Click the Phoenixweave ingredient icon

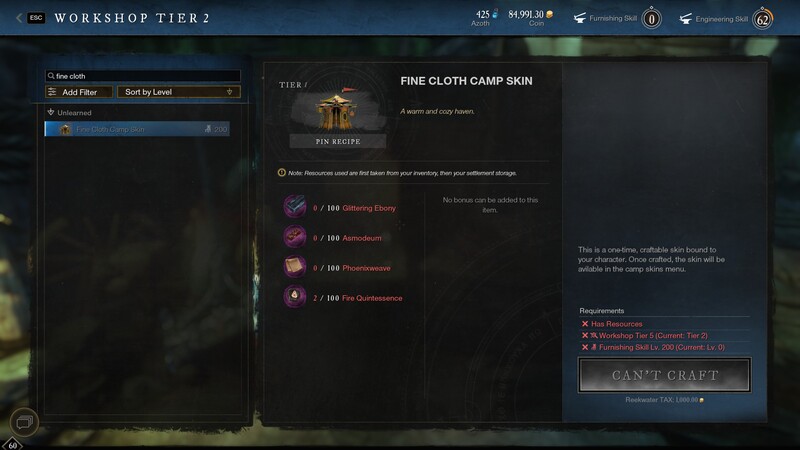point(295,267)
